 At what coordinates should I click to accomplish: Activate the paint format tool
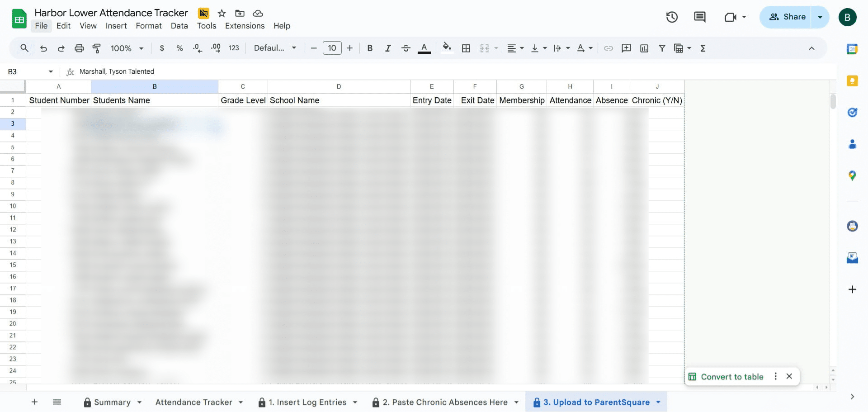coord(96,48)
